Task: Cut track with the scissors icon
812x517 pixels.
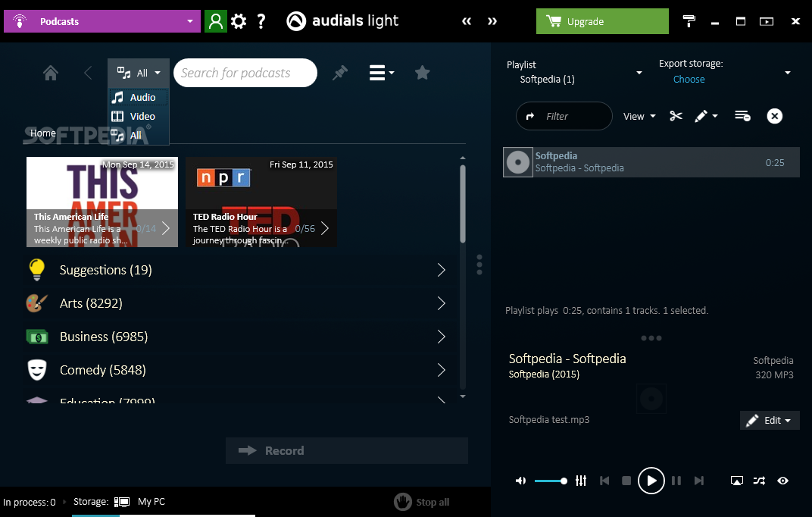Action: (x=676, y=116)
